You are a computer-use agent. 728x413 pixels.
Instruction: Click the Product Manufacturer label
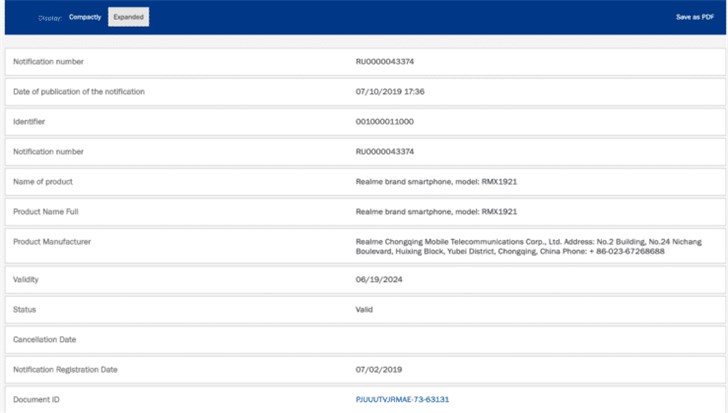(x=51, y=242)
